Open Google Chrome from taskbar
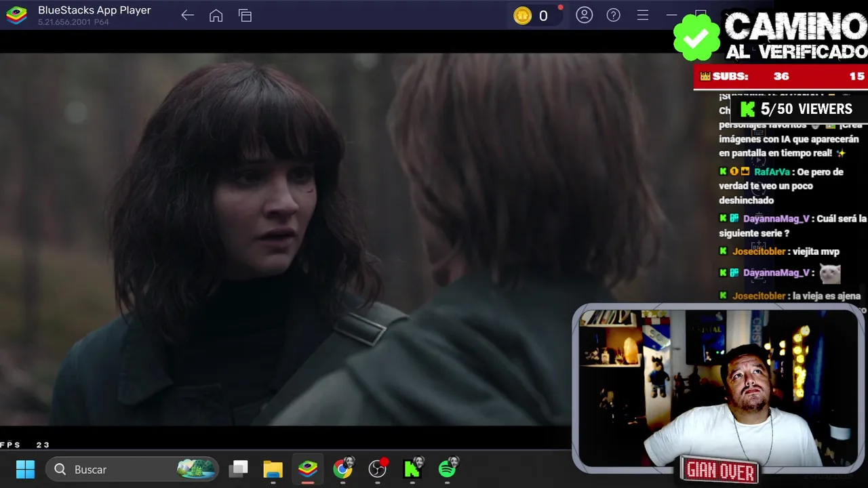868x488 pixels. [343, 468]
